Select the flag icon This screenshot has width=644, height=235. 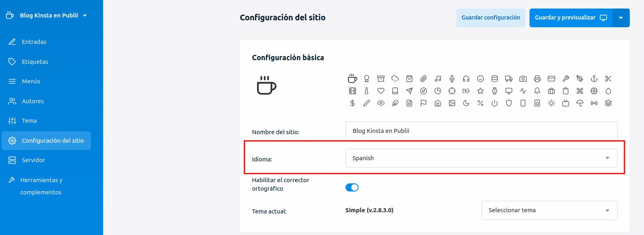click(x=424, y=103)
